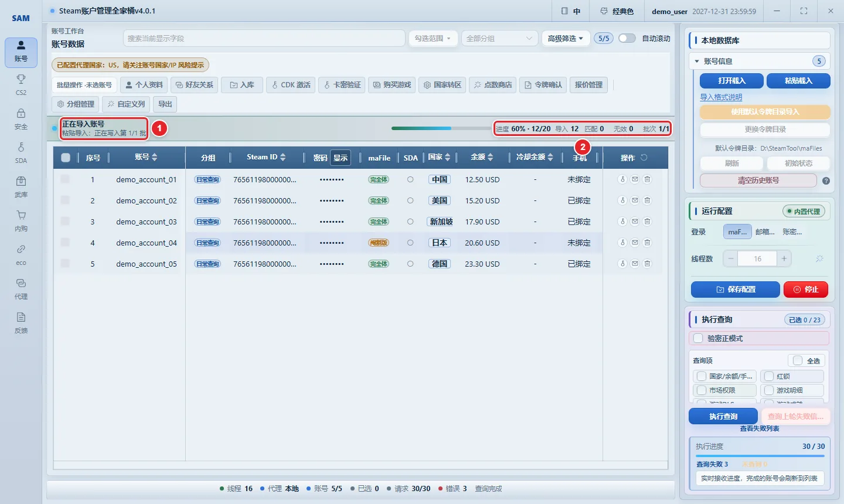The width and height of the screenshot is (844, 504).
Task: Collapse the 账号信息 section
Action: point(697,61)
